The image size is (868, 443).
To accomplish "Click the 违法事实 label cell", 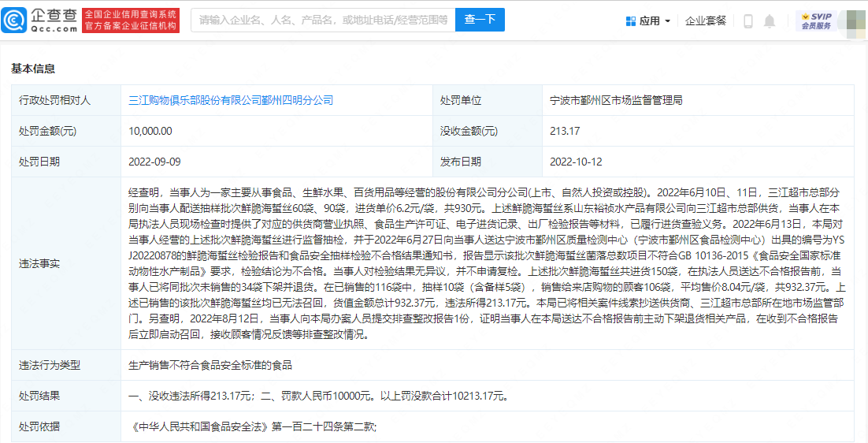I will click(66, 263).
